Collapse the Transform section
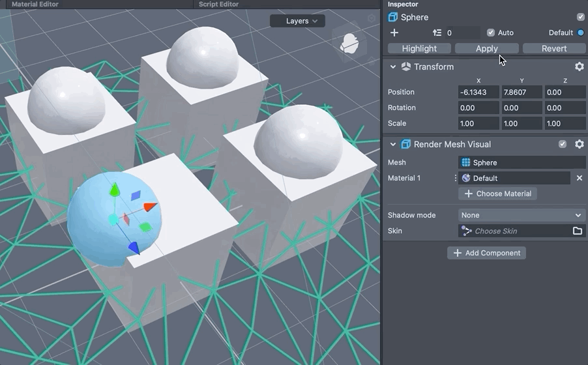 (393, 66)
